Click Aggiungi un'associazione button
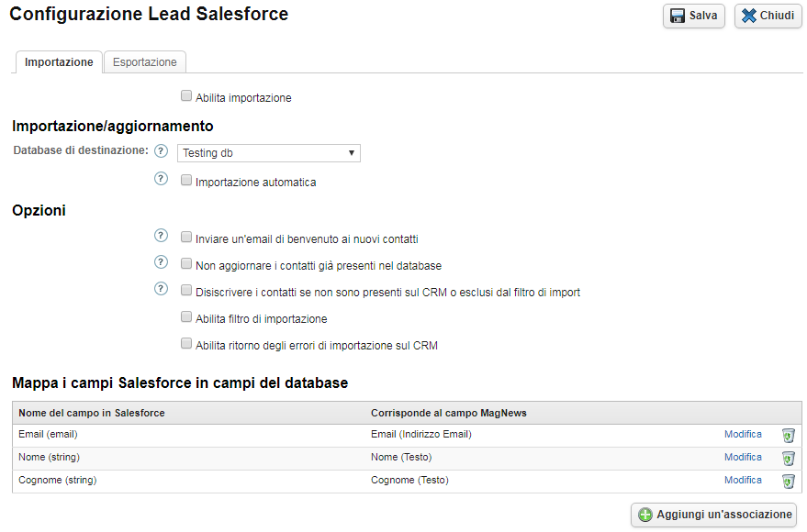 tap(713, 515)
